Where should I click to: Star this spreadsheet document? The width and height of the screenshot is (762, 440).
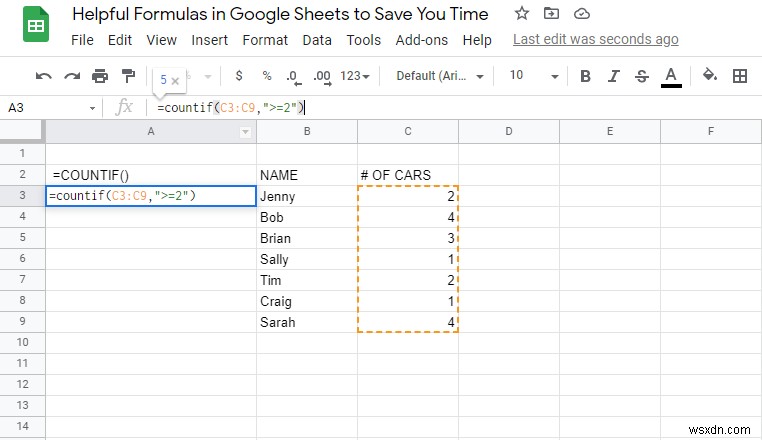coord(521,14)
